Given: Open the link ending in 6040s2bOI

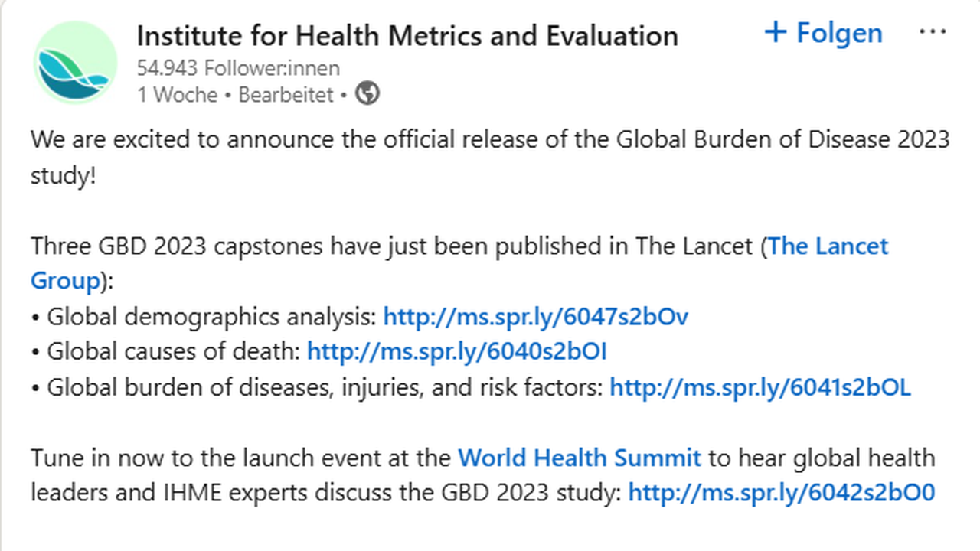Looking at the screenshot, I should (x=456, y=352).
